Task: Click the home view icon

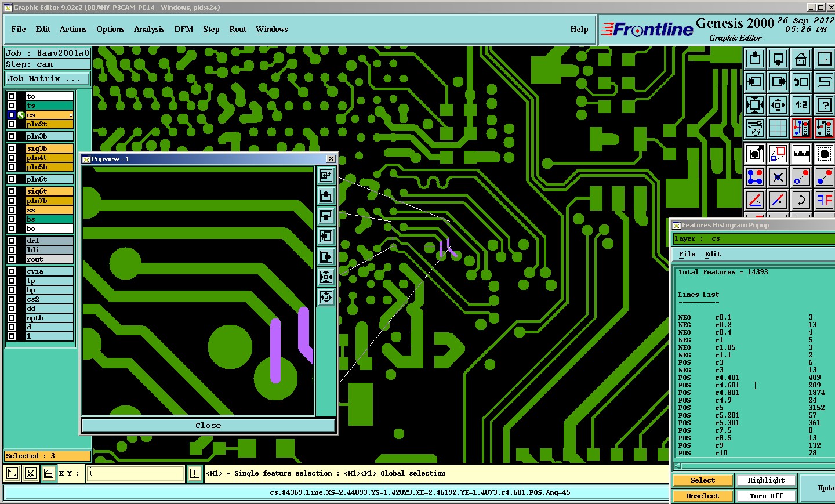Action: click(x=801, y=59)
